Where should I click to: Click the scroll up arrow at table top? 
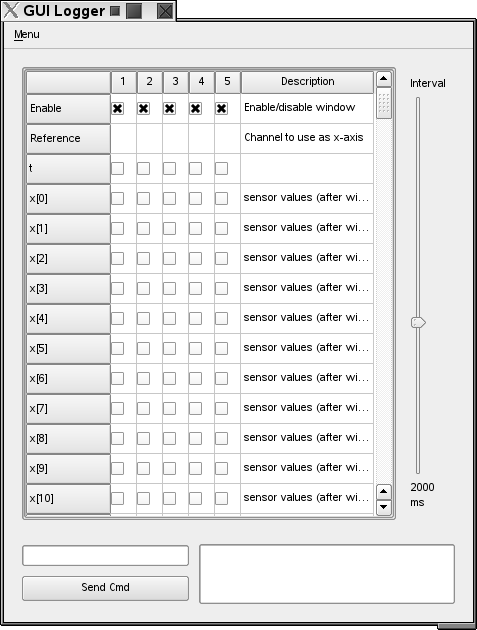(x=383, y=79)
